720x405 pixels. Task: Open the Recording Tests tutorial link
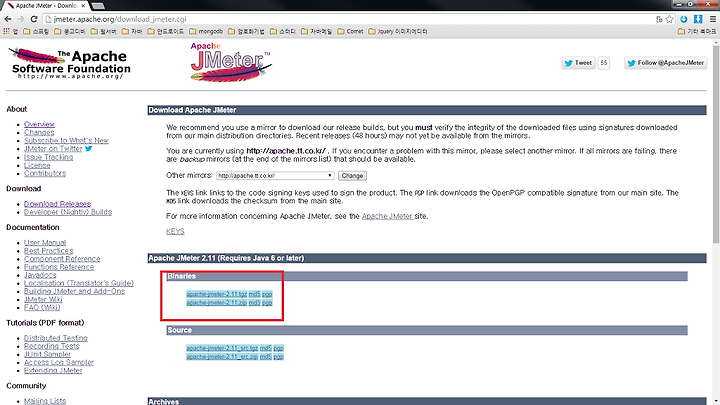tap(51, 346)
